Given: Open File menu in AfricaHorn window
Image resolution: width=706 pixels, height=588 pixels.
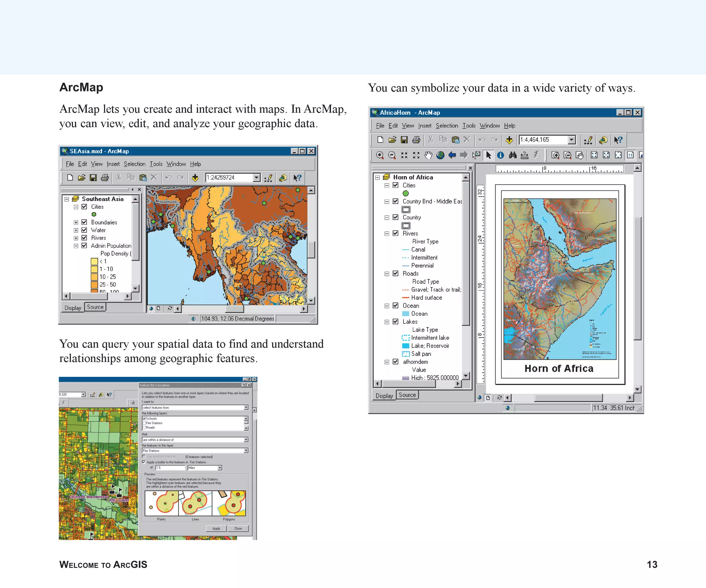Looking at the screenshot, I should point(380,126).
